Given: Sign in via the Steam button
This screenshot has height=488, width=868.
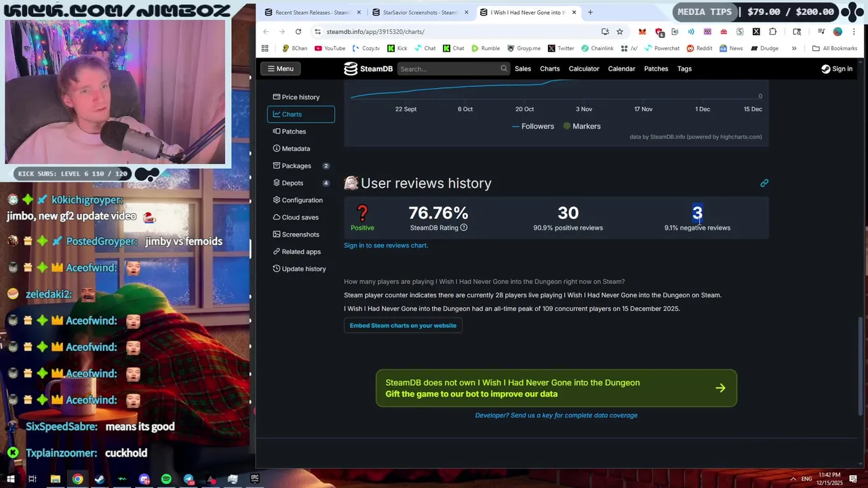Looking at the screenshot, I should pyautogui.click(x=837, y=68).
